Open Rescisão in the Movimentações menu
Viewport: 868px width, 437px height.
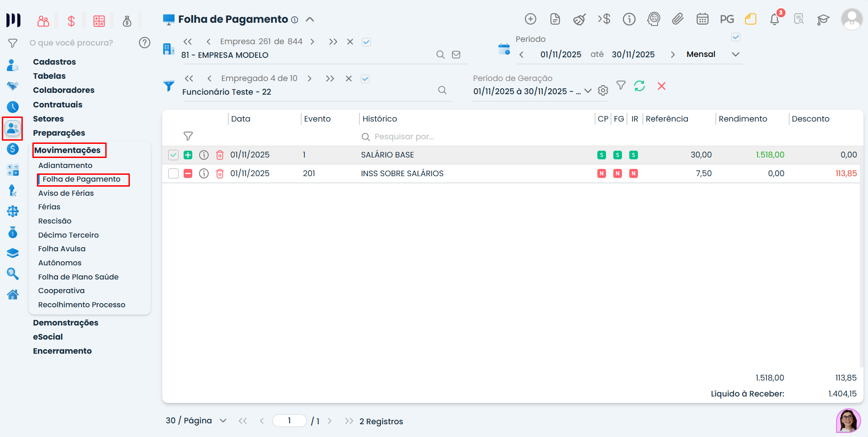[55, 221]
